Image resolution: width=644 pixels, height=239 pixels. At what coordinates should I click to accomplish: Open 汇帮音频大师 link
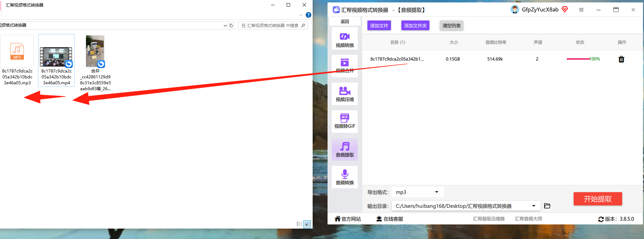[529, 219]
